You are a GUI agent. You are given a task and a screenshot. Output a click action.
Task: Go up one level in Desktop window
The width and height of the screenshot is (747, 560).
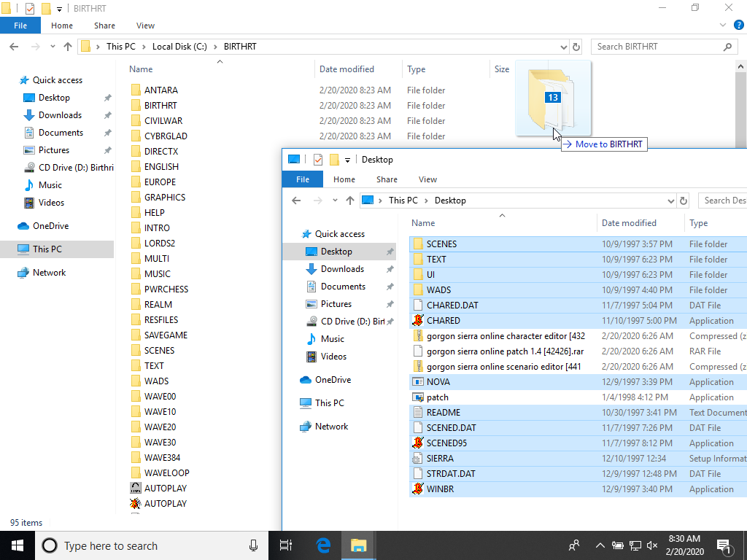click(350, 201)
